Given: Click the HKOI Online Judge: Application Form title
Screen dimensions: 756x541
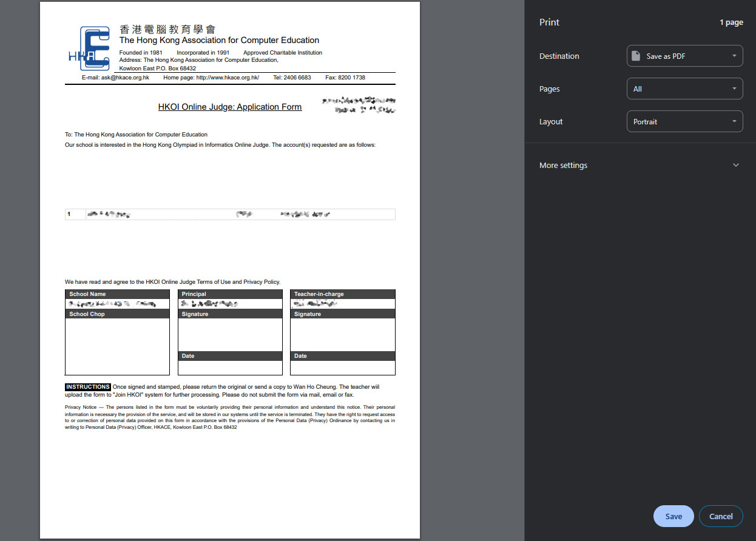Looking at the screenshot, I should (230, 107).
